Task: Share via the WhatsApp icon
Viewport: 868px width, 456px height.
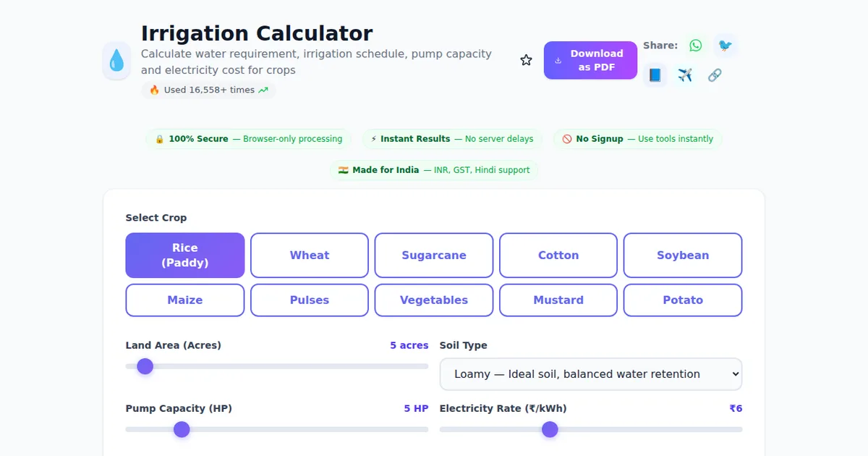Action: [x=695, y=46]
